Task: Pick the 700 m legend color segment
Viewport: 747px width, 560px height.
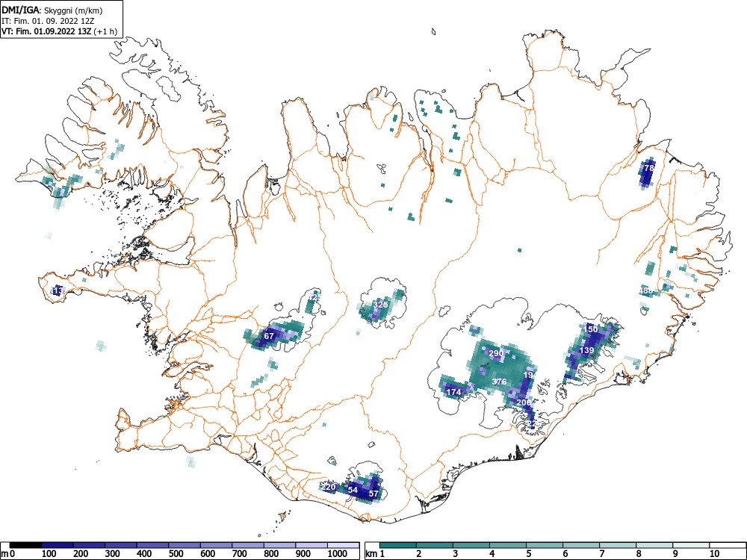Action: [248, 544]
